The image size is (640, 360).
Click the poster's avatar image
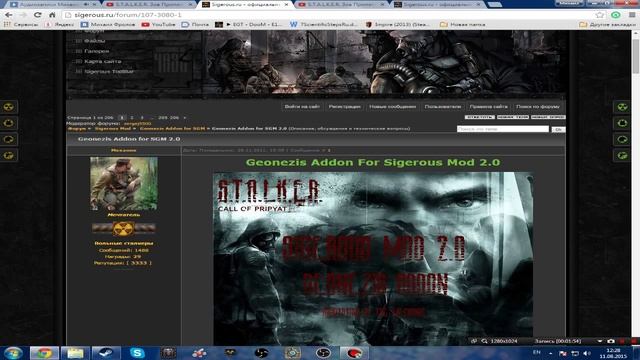(124, 184)
